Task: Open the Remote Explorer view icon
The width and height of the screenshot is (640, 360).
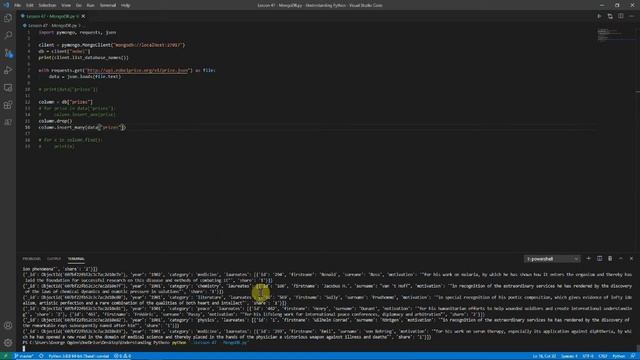Action: [8, 87]
